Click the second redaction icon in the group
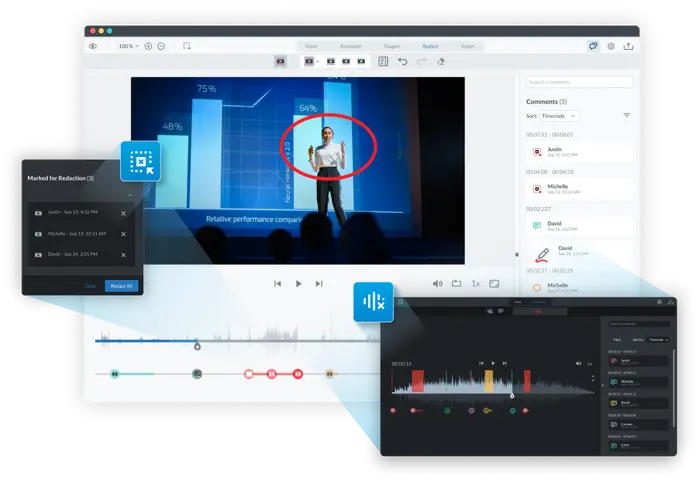The height and width of the screenshot is (480, 700). click(x=331, y=61)
